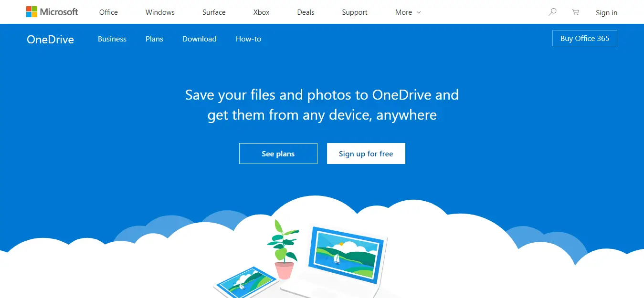The height and width of the screenshot is (298, 644).
Task: Click the OneDrive brand title
Action: tap(51, 40)
